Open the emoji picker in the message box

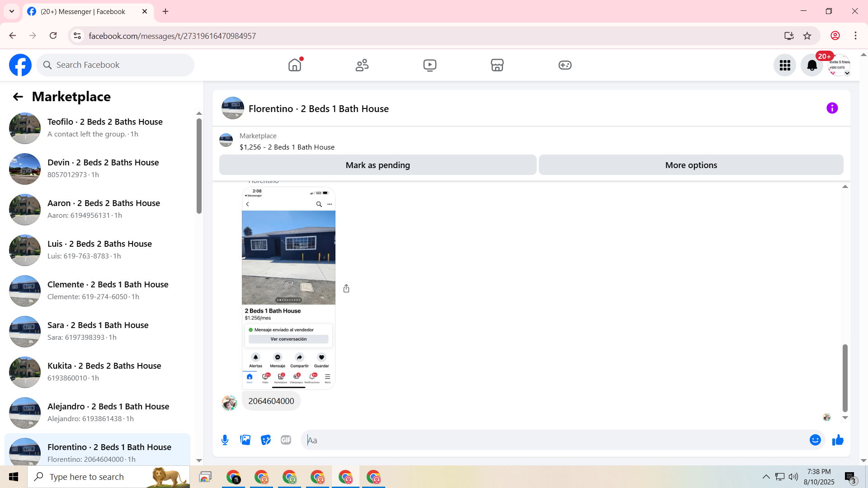pyautogui.click(x=815, y=440)
